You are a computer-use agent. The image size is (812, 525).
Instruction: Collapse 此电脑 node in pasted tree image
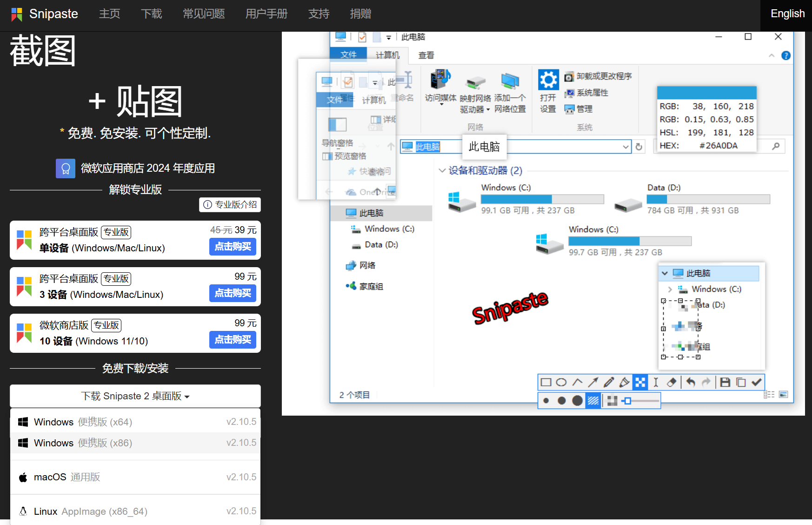click(665, 273)
